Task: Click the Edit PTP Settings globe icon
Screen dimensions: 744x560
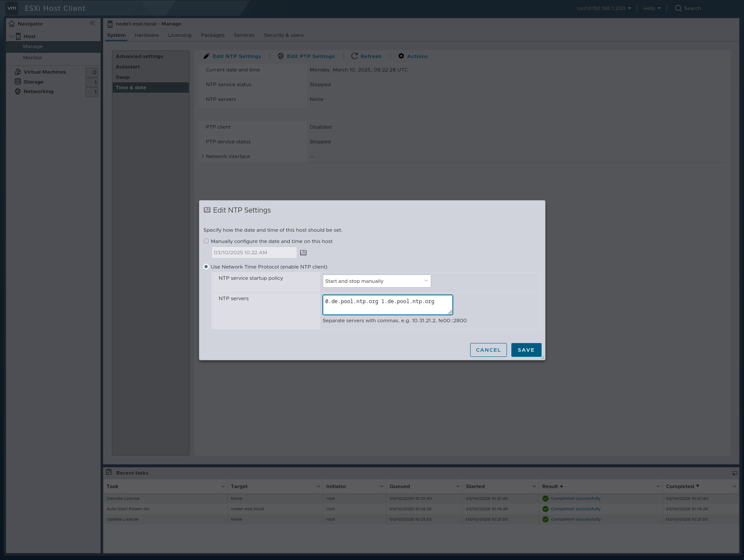Action: pyautogui.click(x=280, y=56)
